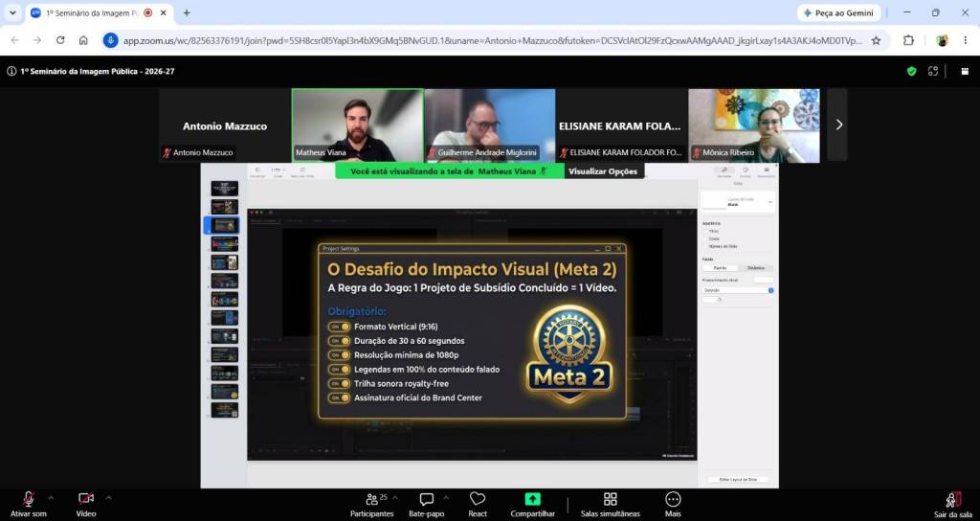Expand arrow next to Bate-papo

446,498
